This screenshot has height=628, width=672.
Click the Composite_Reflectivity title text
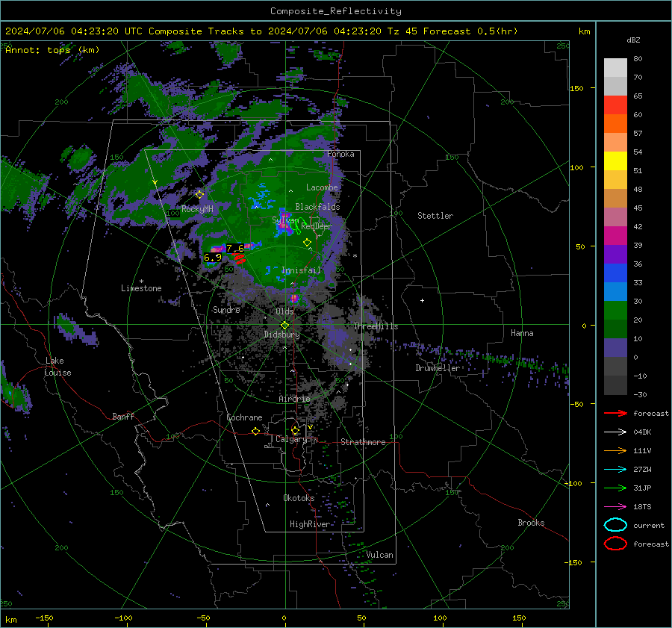point(335,11)
